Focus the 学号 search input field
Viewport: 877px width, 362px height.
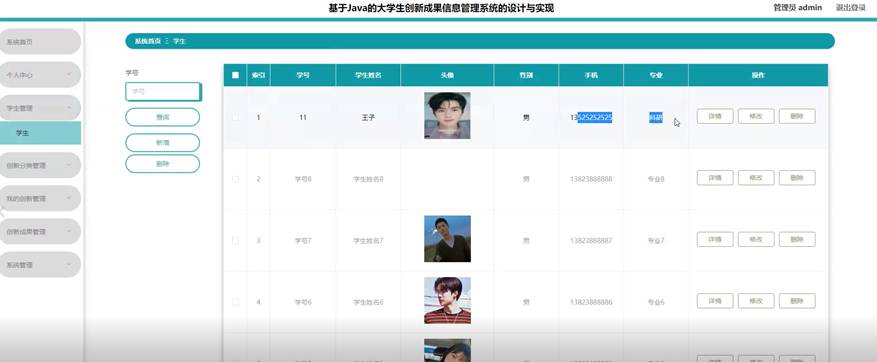pos(163,92)
